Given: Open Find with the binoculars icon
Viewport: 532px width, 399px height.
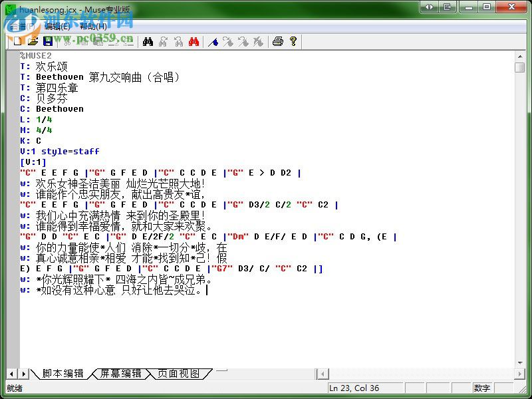Looking at the screenshot, I should (149, 41).
